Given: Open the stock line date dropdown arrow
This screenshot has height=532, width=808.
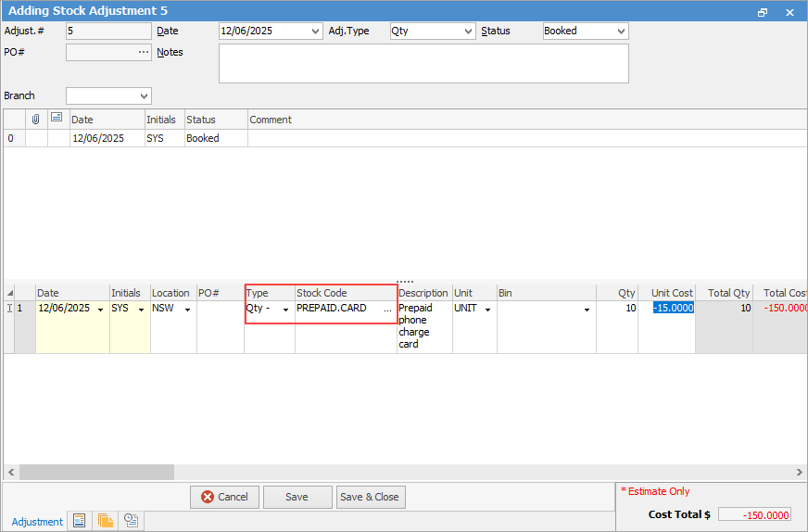Looking at the screenshot, I should (x=100, y=310).
